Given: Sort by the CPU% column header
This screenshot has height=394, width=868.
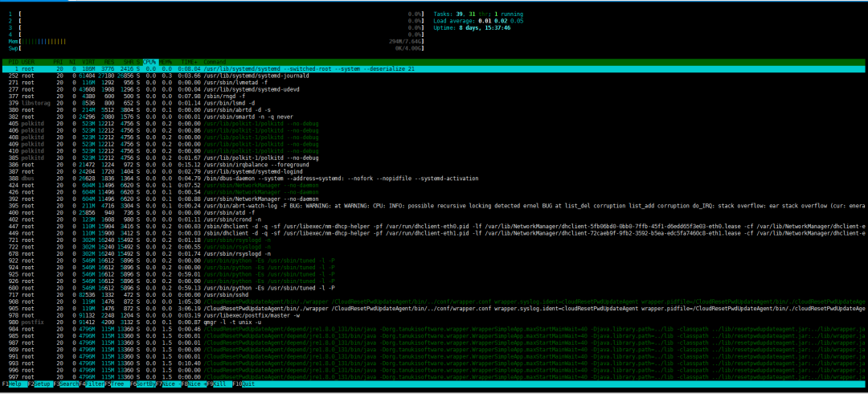Looking at the screenshot, I should point(149,61).
